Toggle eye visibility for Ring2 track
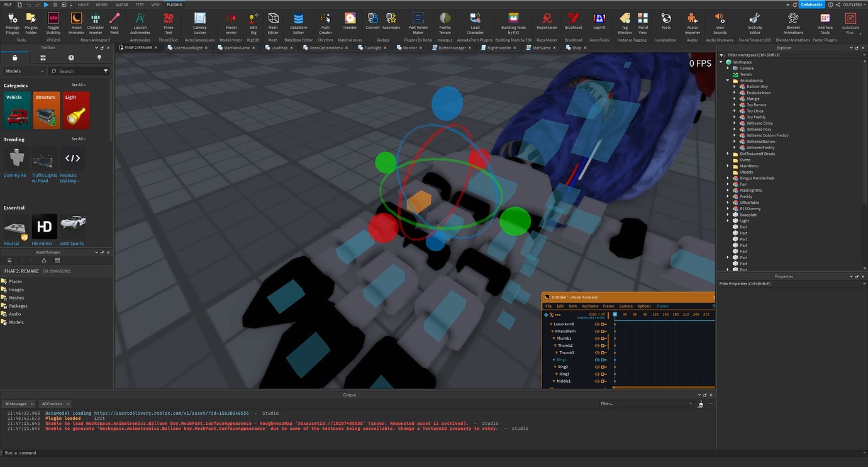The height and width of the screenshot is (467, 868). click(597, 367)
